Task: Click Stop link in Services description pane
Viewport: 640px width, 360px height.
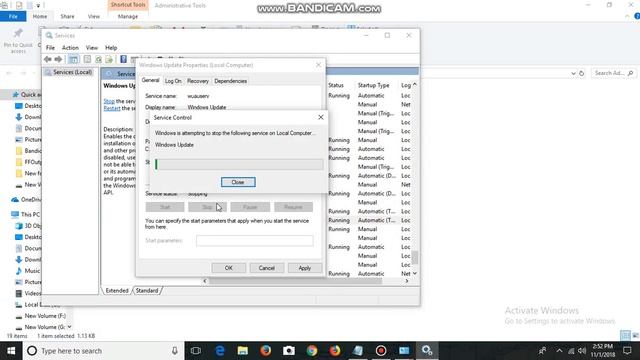Action: click(x=109, y=101)
